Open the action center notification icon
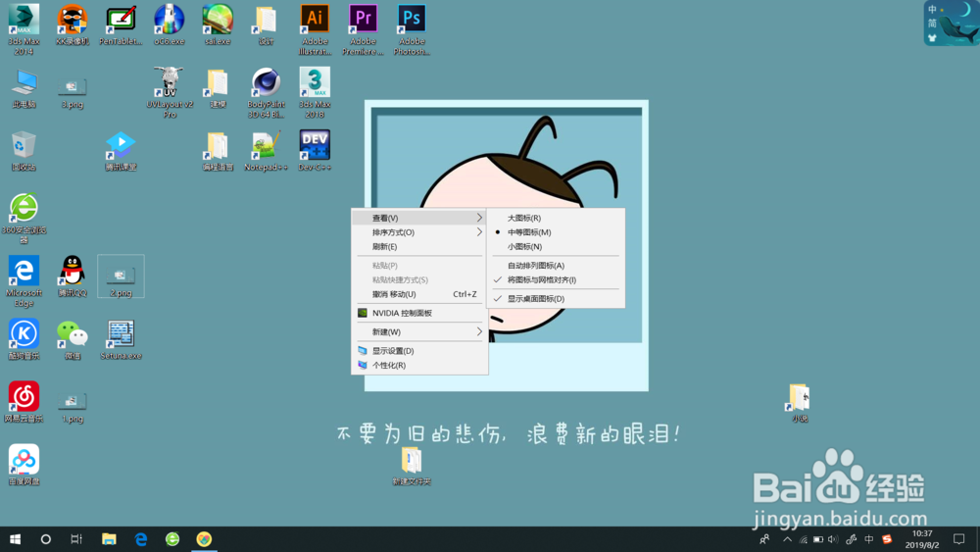The image size is (980, 552). click(958, 539)
